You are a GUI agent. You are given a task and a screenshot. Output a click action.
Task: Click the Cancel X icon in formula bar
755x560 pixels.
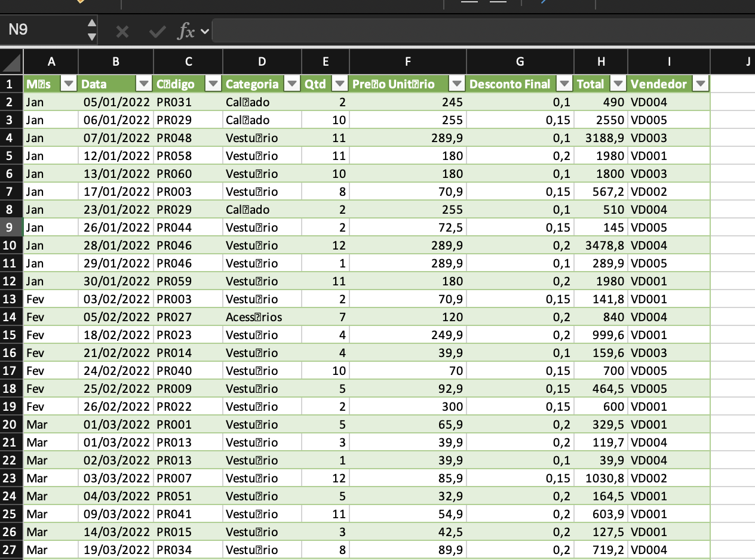coord(122,31)
